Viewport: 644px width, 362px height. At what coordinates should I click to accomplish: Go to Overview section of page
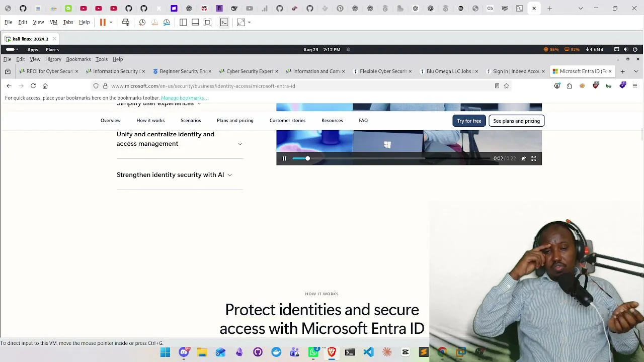pyautogui.click(x=110, y=121)
